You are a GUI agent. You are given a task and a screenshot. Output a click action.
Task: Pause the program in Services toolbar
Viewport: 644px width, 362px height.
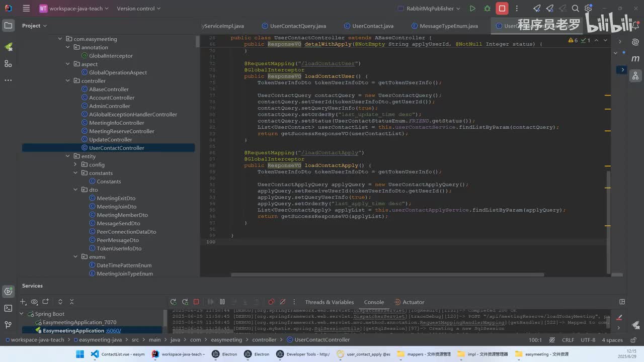click(222, 302)
